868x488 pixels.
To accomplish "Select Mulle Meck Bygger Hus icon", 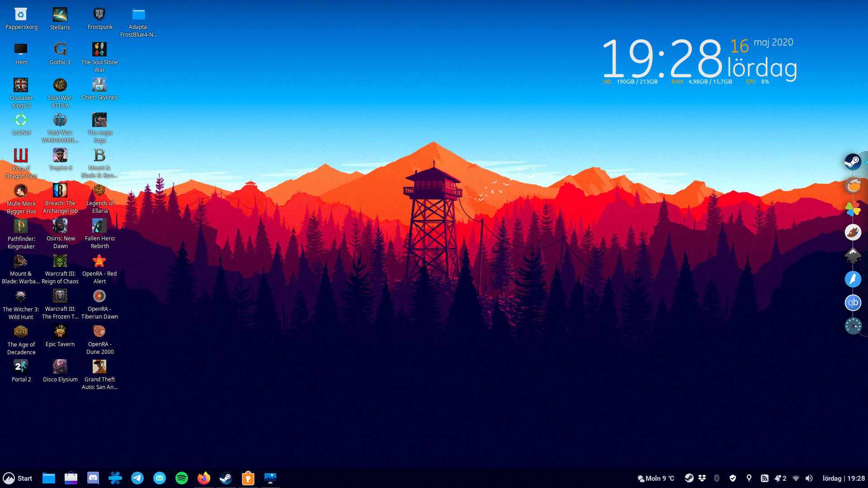I will [21, 199].
